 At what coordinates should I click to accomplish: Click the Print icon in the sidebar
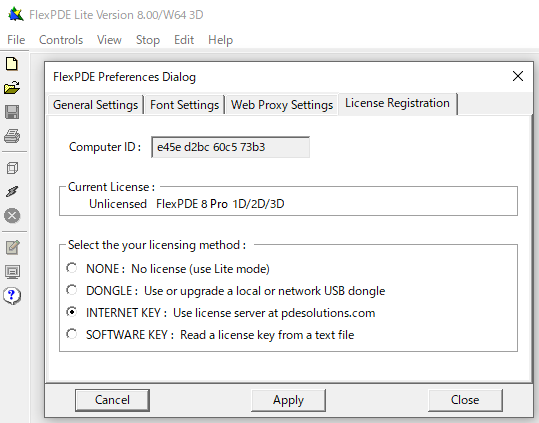[12, 136]
